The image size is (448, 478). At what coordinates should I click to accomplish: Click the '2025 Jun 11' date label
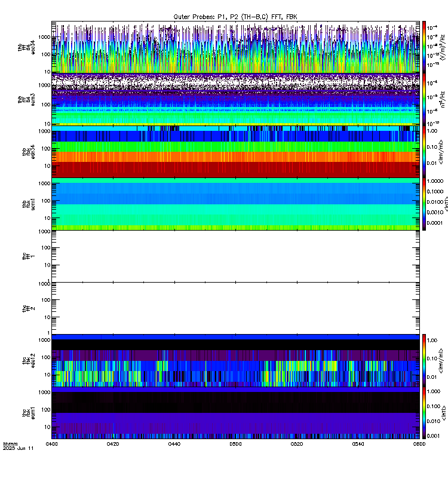pos(19,449)
